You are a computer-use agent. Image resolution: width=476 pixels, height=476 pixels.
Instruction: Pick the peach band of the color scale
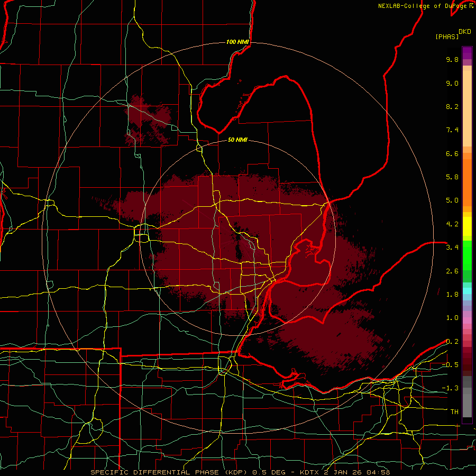[467, 108]
